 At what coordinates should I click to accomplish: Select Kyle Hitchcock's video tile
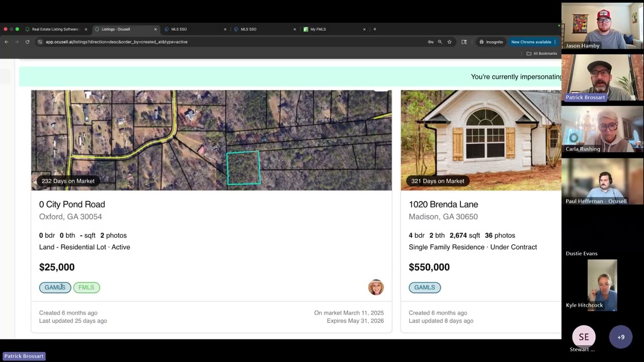pos(602,285)
